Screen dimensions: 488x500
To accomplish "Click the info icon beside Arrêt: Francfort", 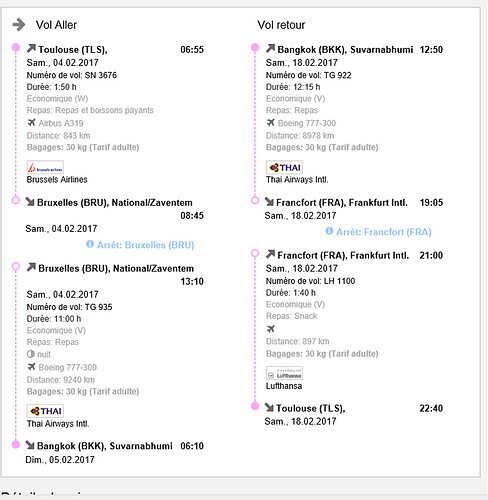I will pyautogui.click(x=329, y=231).
